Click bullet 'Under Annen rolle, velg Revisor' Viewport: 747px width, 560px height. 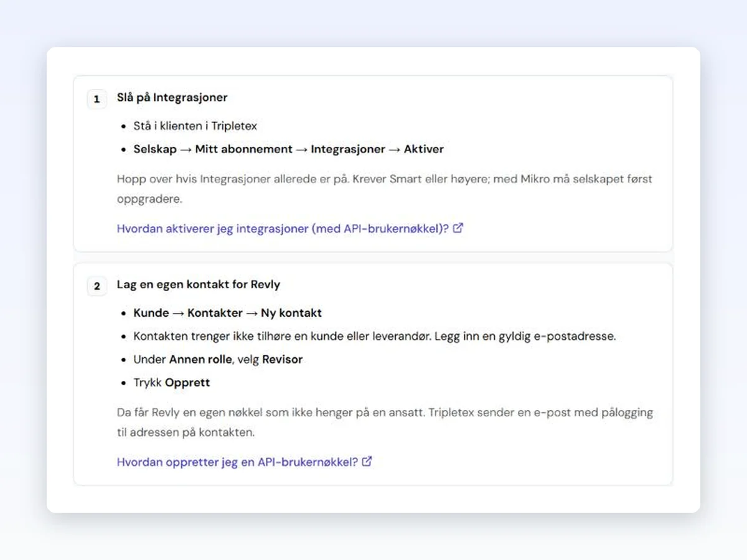click(218, 360)
